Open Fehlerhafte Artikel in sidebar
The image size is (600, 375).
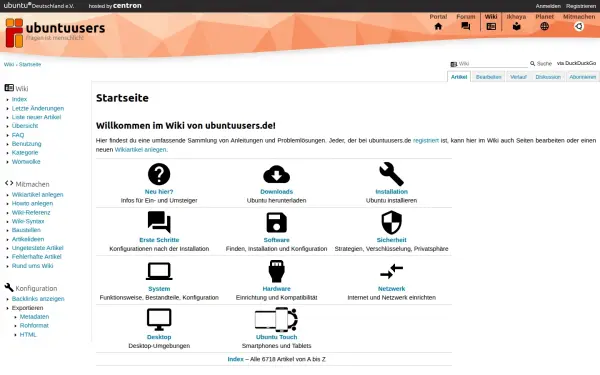[36, 257]
